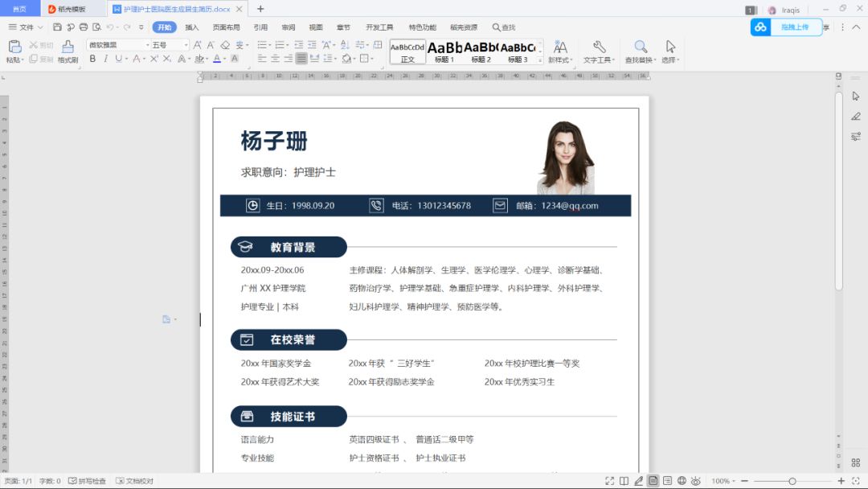Toggle Bold formatting

(92, 59)
